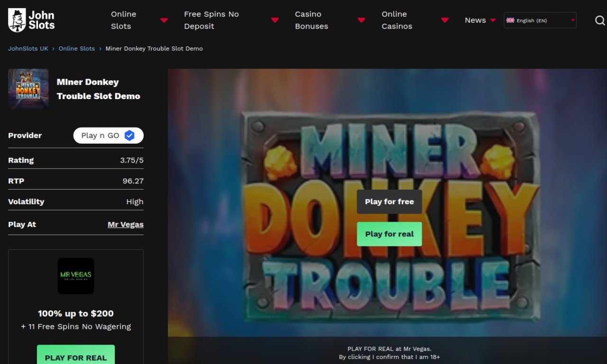
Task: Click the Miner Donkey Trouble Slot Demo breadcrumb text
Action: [x=154, y=48]
